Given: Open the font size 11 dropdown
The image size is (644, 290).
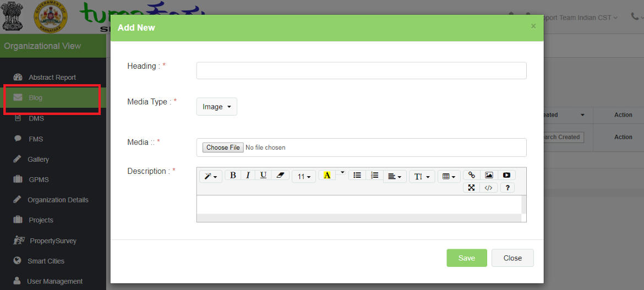Looking at the screenshot, I should pos(304,177).
